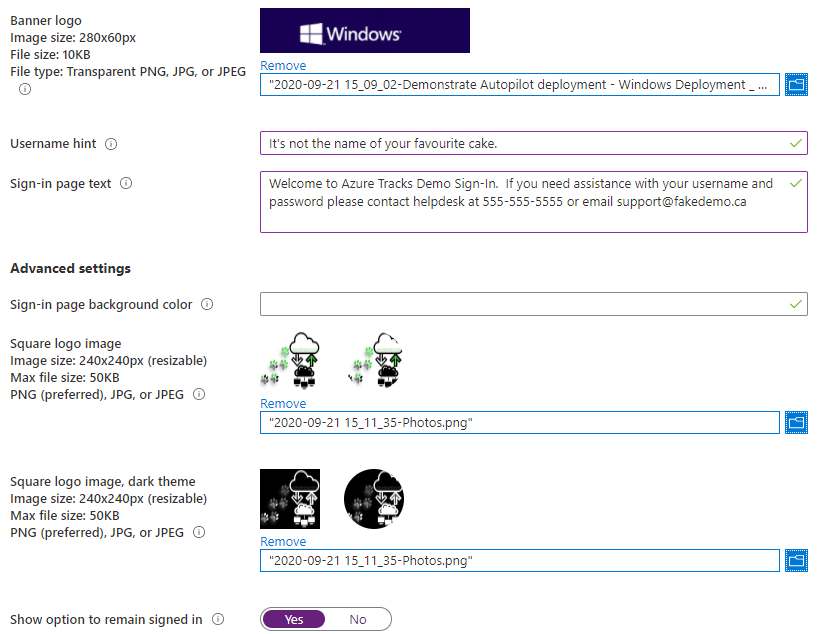Click into the Sign-in page text box
This screenshot has width=822, height=634.
(534, 202)
